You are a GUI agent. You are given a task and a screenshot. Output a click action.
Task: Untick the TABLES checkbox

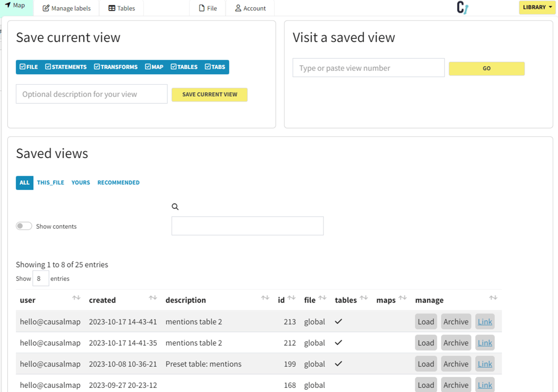(174, 67)
